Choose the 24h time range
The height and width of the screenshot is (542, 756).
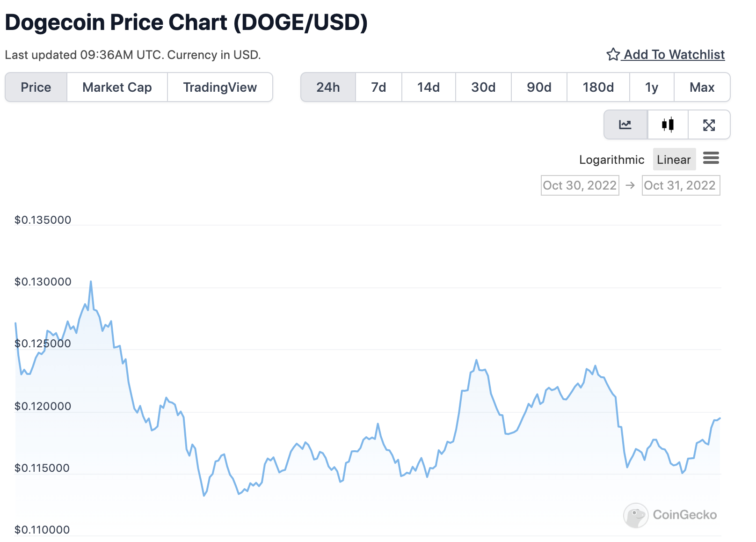tap(328, 87)
